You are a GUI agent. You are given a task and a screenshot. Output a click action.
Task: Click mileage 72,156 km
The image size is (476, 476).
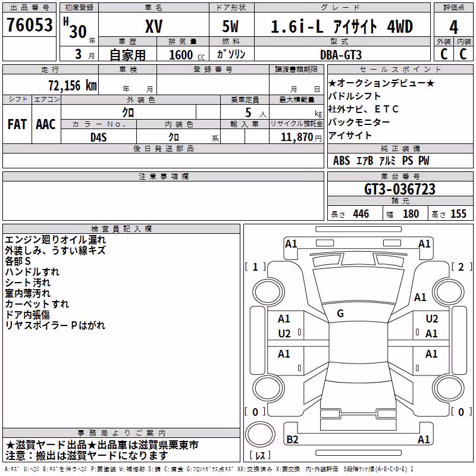(x=73, y=86)
